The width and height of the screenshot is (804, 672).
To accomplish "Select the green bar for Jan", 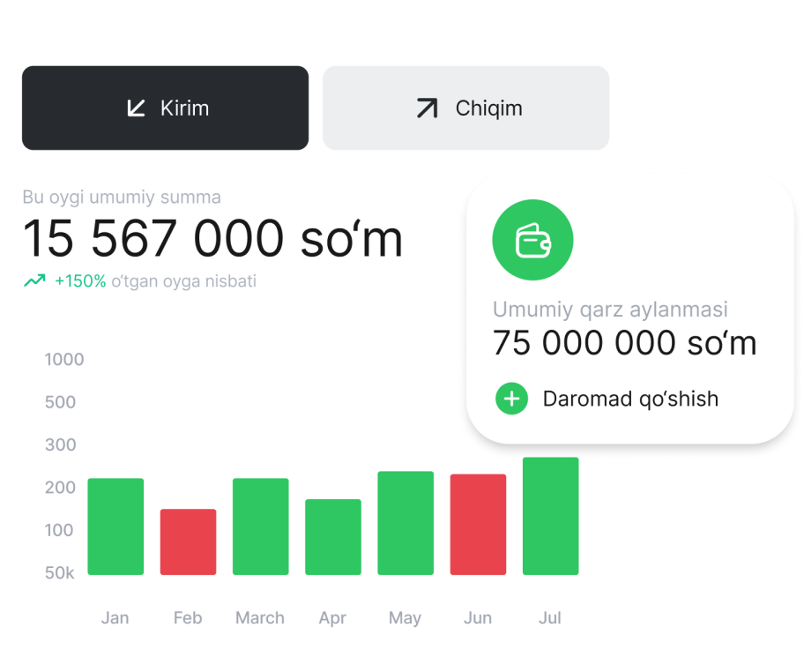I will pyautogui.click(x=115, y=526).
